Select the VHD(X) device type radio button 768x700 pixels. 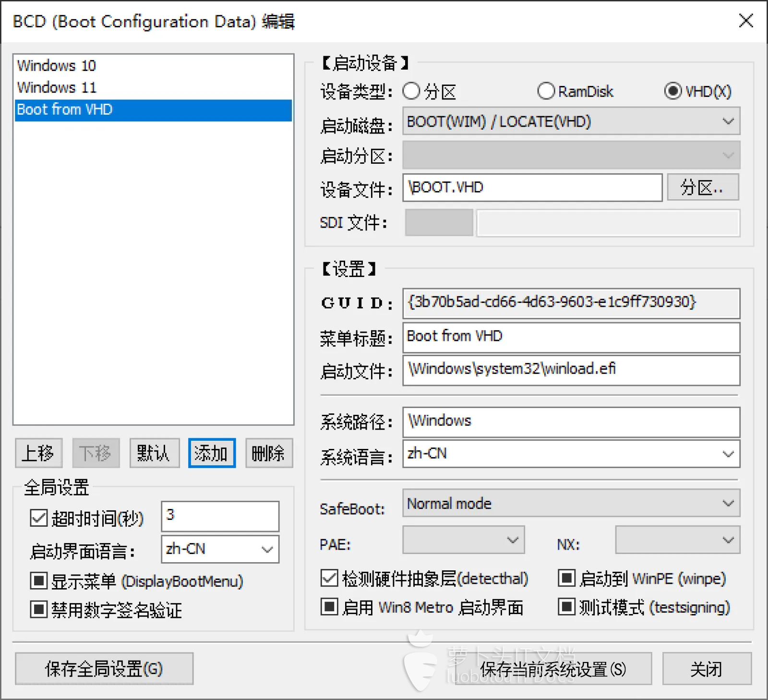click(673, 91)
